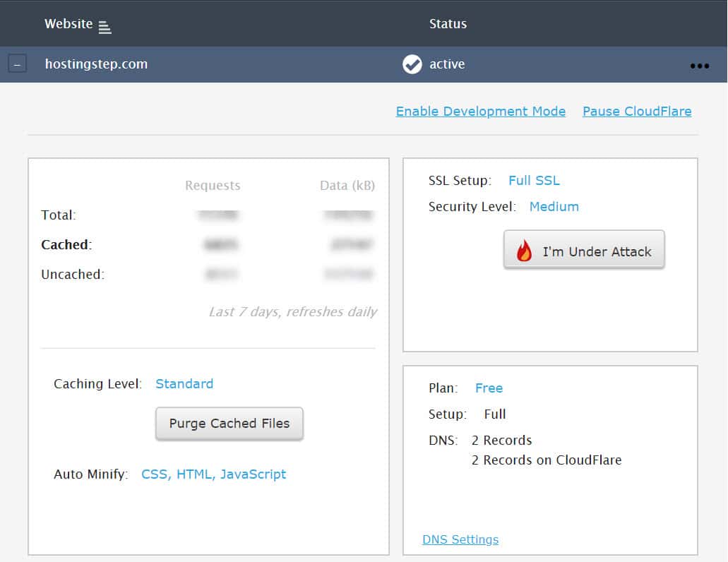
Task: Activate I'm Under Attack mode
Action: pyautogui.click(x=584, y=250)
